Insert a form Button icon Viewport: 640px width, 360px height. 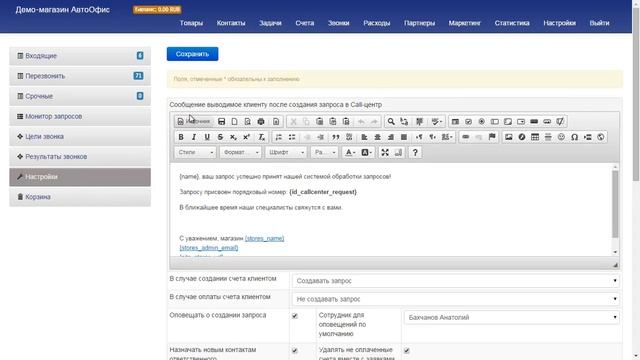tap(534, 122)
